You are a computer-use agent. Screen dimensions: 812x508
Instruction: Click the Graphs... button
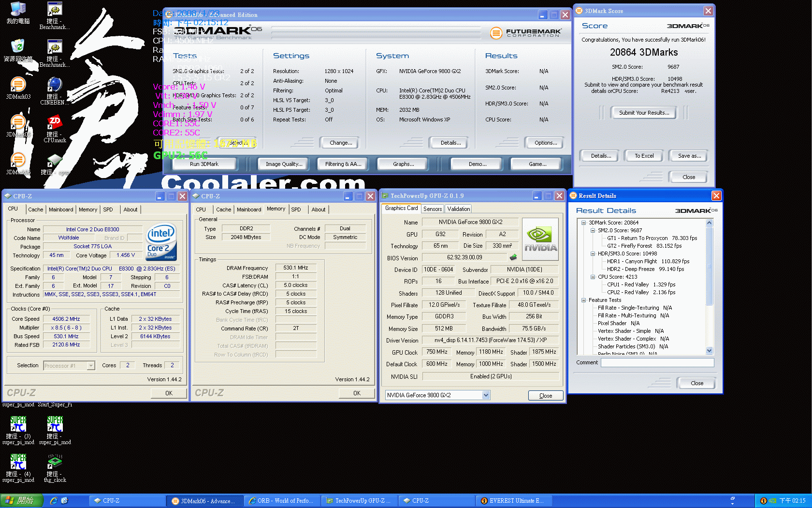click(x=404, y=164)
